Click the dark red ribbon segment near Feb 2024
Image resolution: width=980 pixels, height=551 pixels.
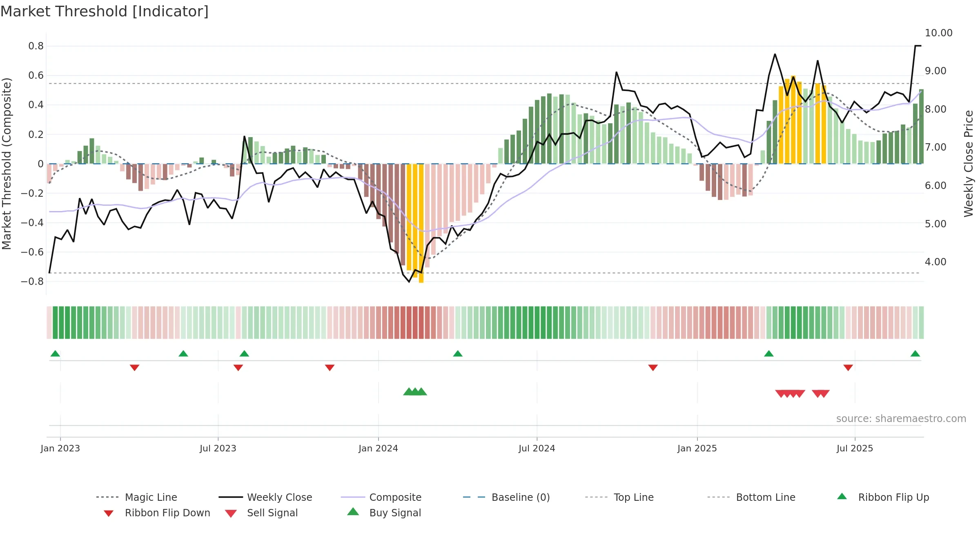(x=415, y=322)
